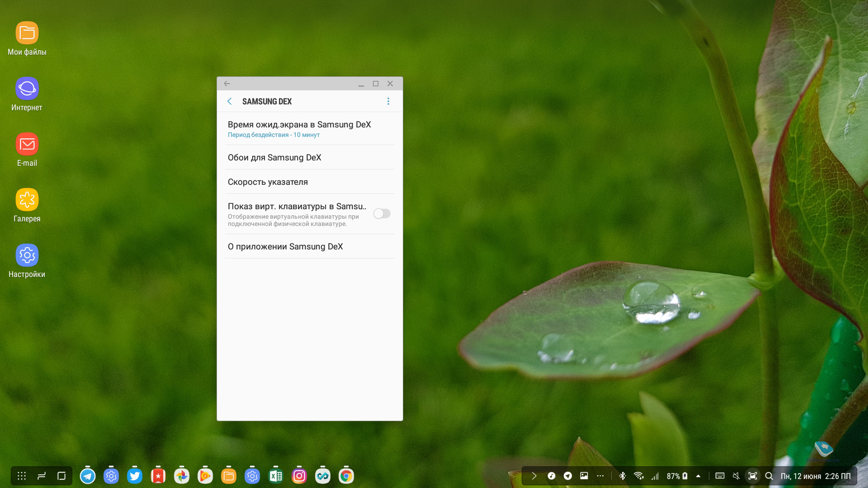Open the second Settings gear next to Excel
Viewport: 868px width, 488px height.
(x=252, y=476)
